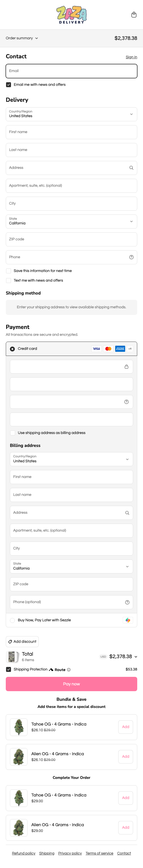Image resolution: width=143 pixels, height=868 pixels.
Task: Click the billing ZIP code field
Action: [71, 584]
